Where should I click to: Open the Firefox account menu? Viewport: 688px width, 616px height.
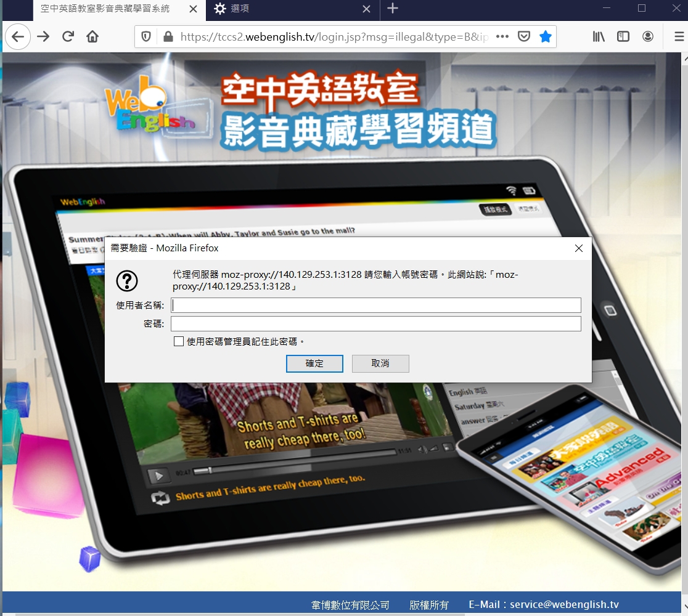pyautogui.click(x=648, y=36)
